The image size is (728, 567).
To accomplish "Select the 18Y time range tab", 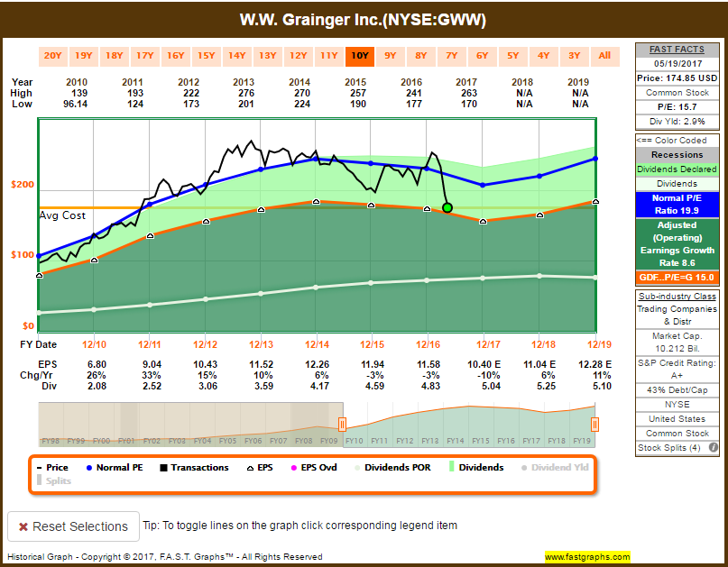I will click(x=115, y=56).
